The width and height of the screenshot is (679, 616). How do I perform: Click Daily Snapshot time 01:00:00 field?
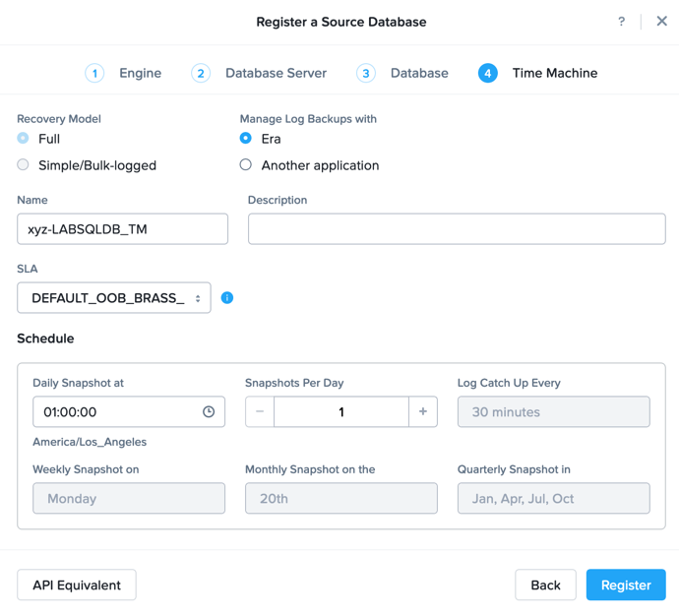129,411
